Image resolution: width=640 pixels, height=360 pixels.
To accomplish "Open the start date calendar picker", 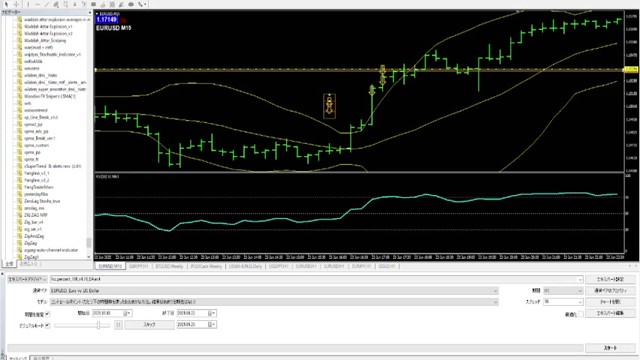I will (x=127, y=313).
